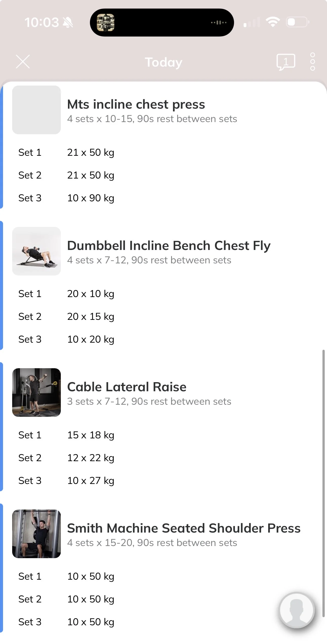Screen dimensions: 327x644
Task: View the Cable Lateral Raise exercise image
Action: pos(37,393)
